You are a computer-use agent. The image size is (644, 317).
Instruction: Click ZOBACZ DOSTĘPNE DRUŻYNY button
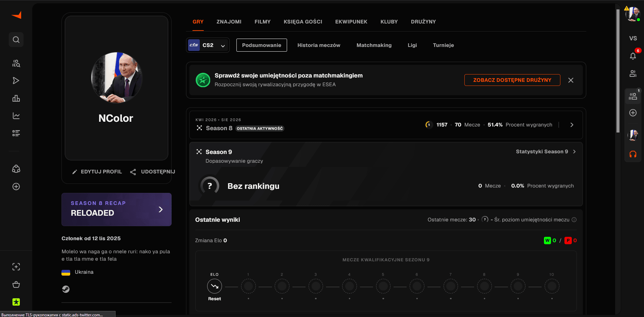pyautogui.click(x=512, y=80)
